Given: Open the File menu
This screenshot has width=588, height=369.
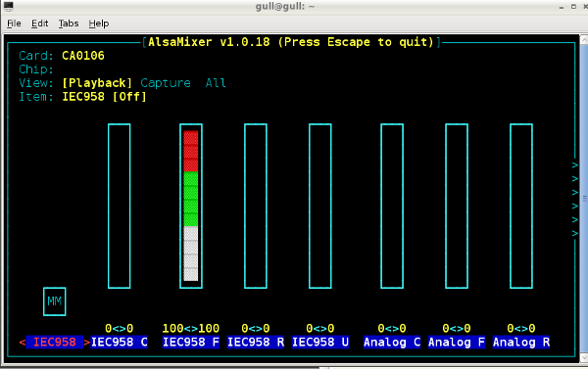Looking at the screenshot, I should [14, 23].
